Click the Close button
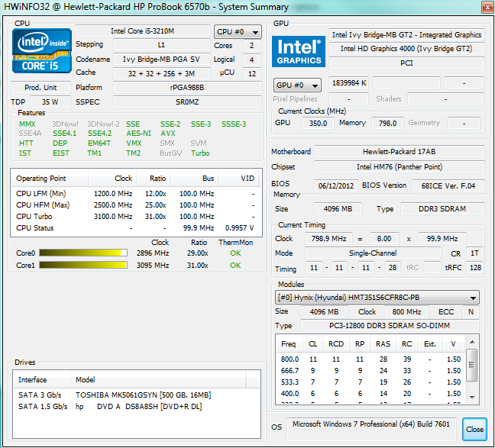 click(475, 429)
